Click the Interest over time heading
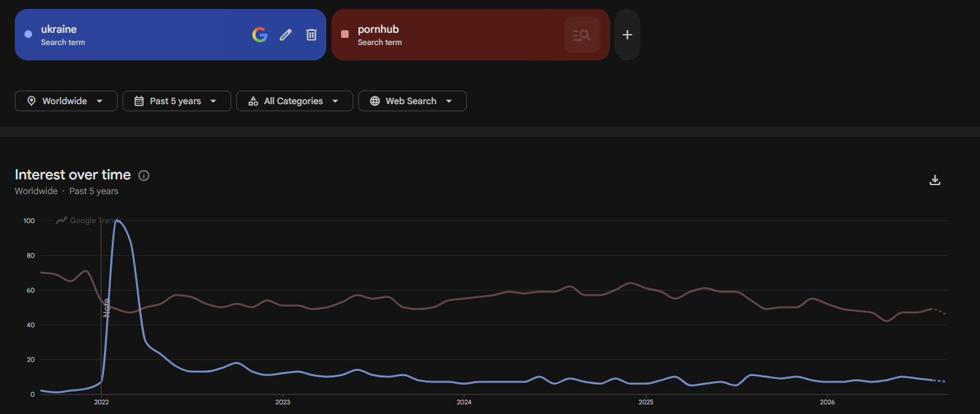The height and width of the screenshot is (414, 980). point(73,175)
